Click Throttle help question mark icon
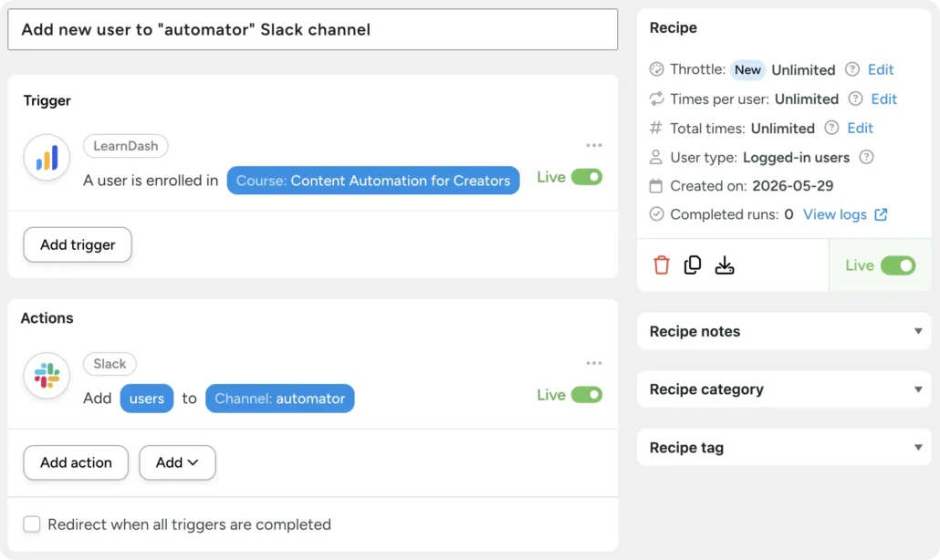Viewport: 940px width, 560px height. [851, 69]
